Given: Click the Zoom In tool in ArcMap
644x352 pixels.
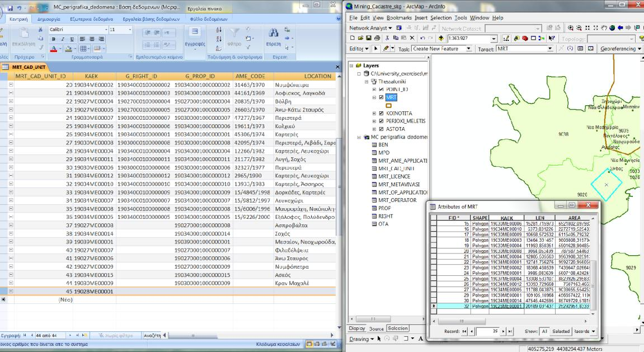Looking at the screenshot, I should click(571, 28).
